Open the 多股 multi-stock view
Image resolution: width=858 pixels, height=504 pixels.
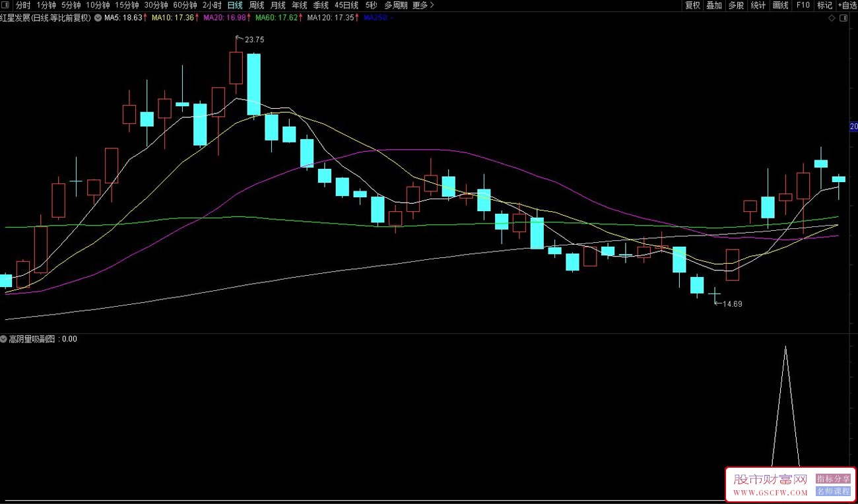[x=736, y=5]
